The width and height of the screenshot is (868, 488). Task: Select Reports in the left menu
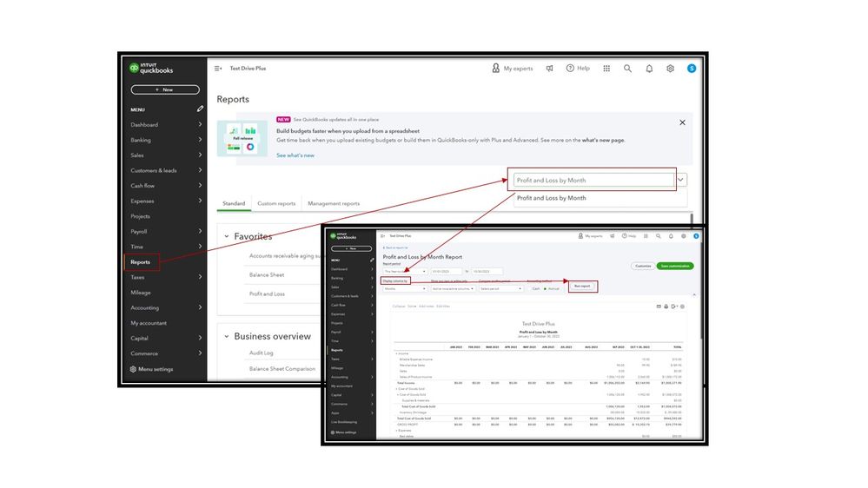[x=142, y=261]
